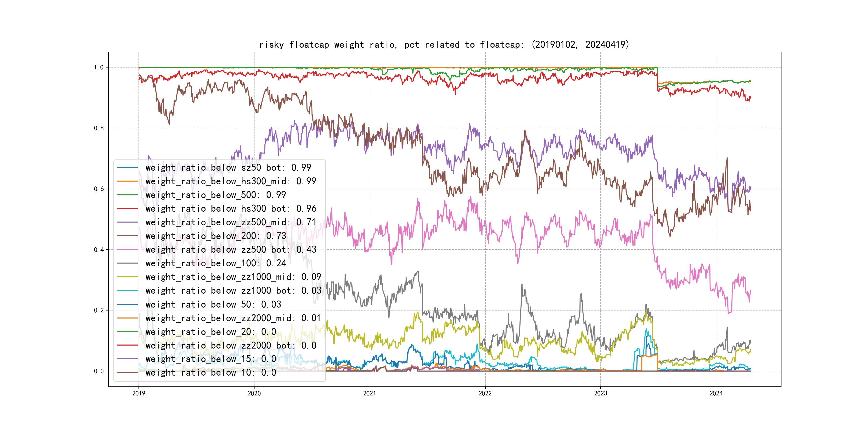Click the pink line swatch for zz500_bot
868x434 pixels.
(127, 250)
